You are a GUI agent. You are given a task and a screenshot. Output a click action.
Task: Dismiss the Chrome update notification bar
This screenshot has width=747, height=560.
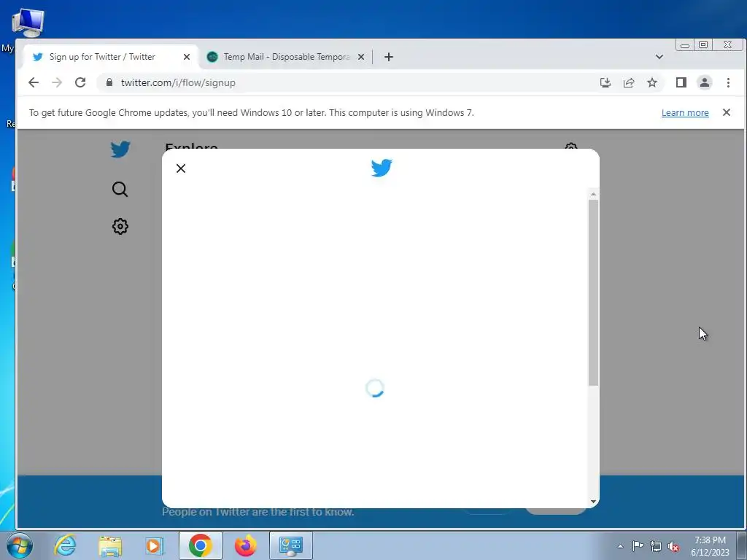click(x=726, y=112)
